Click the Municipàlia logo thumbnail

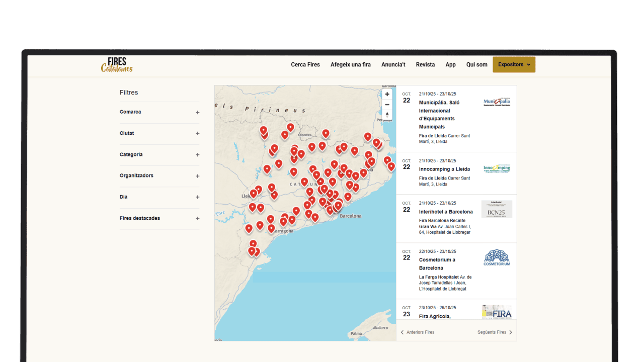click(x=497, y=102)
